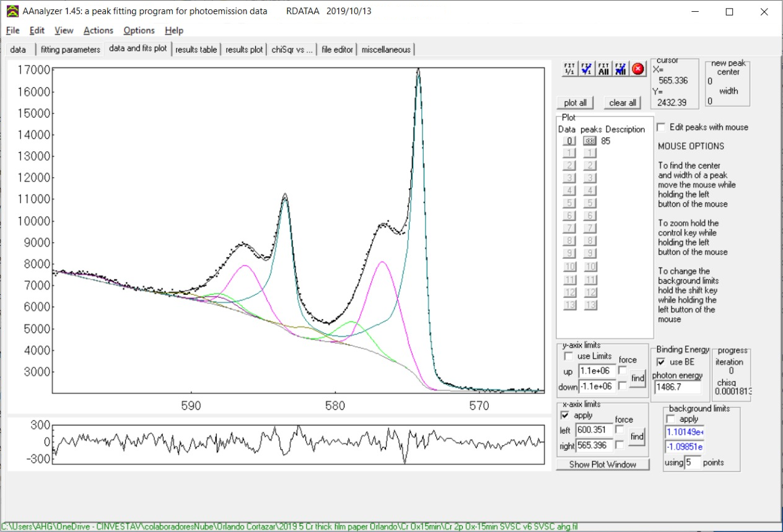The height and width of the screenshot is (532, 783).
Task: Enable y-axis use Limits checkbox
Action: click(568, 356)
